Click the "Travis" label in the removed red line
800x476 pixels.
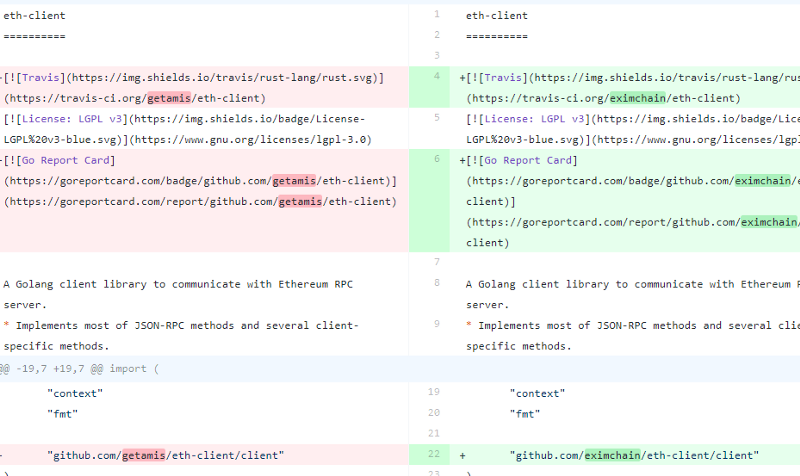[x=40, y=78]
